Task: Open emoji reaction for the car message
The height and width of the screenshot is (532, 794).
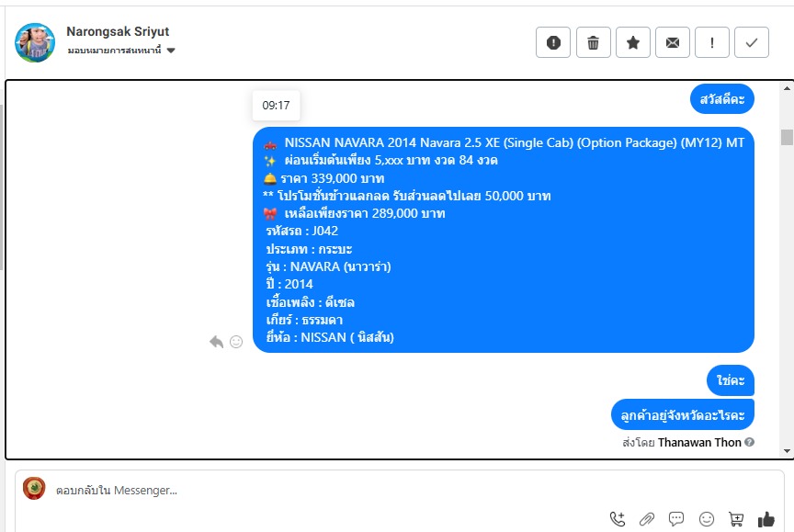Action: coord(236,342)
